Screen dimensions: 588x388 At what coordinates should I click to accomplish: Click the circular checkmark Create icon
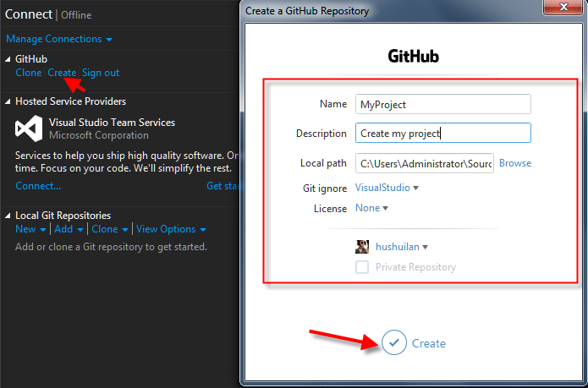coord(393,342)
